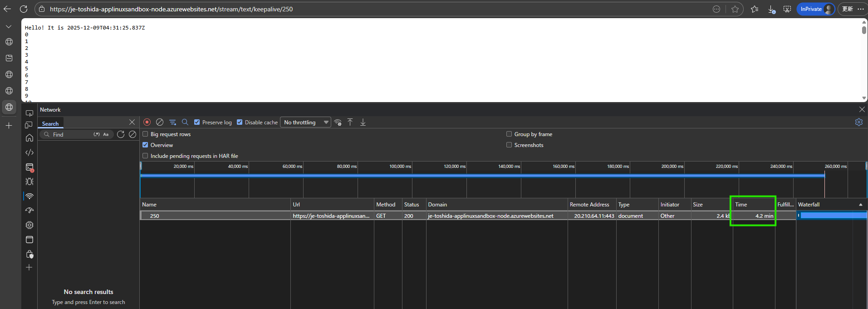Click the browser address bar URL

point(171,9)
